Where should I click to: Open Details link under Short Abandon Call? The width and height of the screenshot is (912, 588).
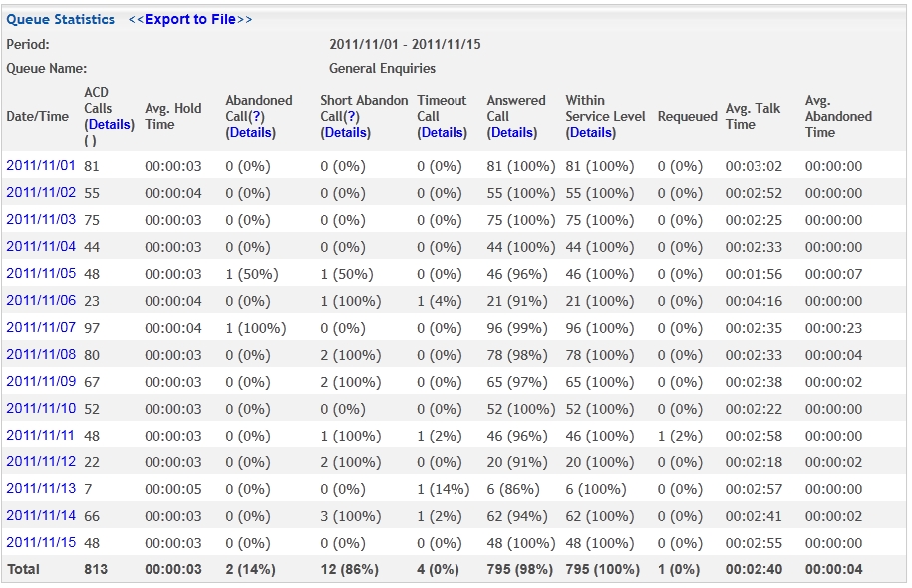[346, 132]
